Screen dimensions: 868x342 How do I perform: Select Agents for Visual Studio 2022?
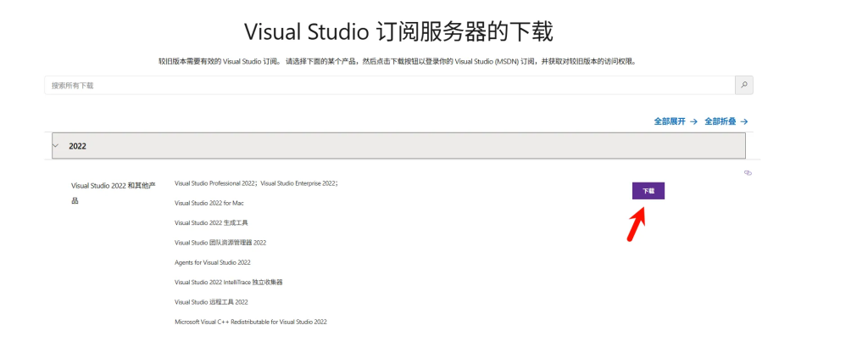pos(213,262)
